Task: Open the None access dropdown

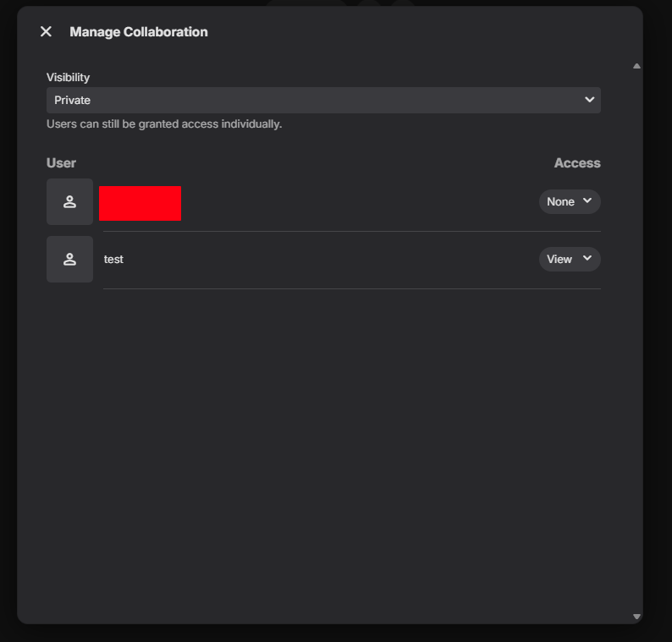Action: click(569, 201)
